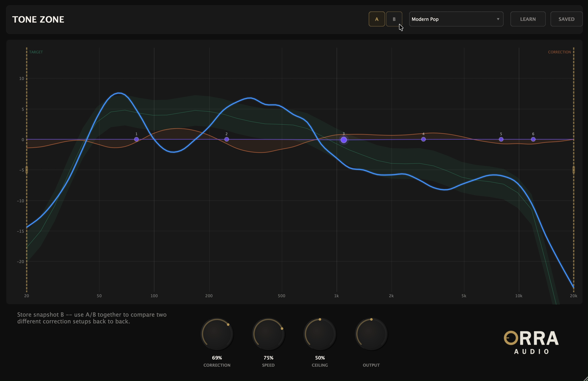Select EQ band node 2
This screenshot has width=588, height=381.
(227, 139)
